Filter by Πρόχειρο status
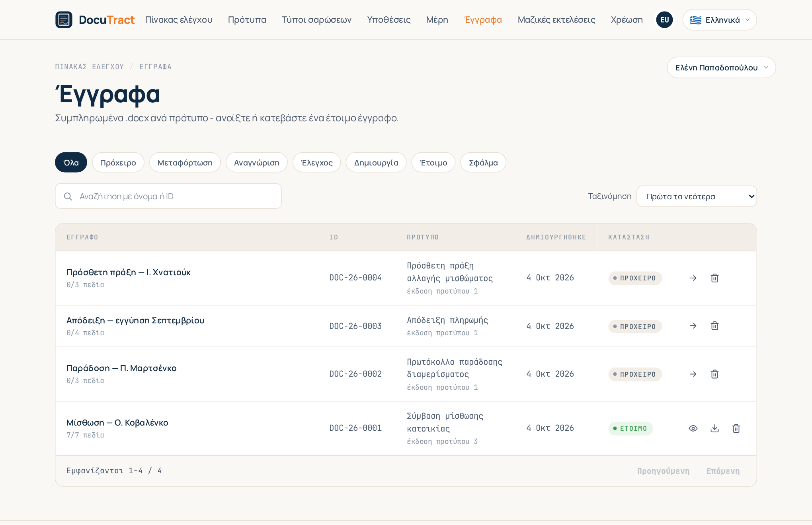Viewport: 812px width, 525px height. pyautogui.click(x=118, y=162)
